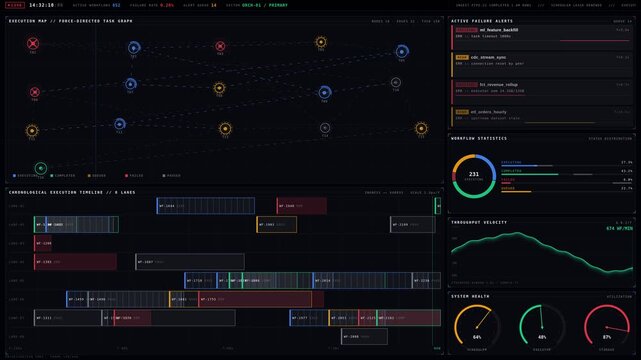
Task: Click the 674 WF/MIN throughput value
Action: pyautogui.click(x=619, y=228)
